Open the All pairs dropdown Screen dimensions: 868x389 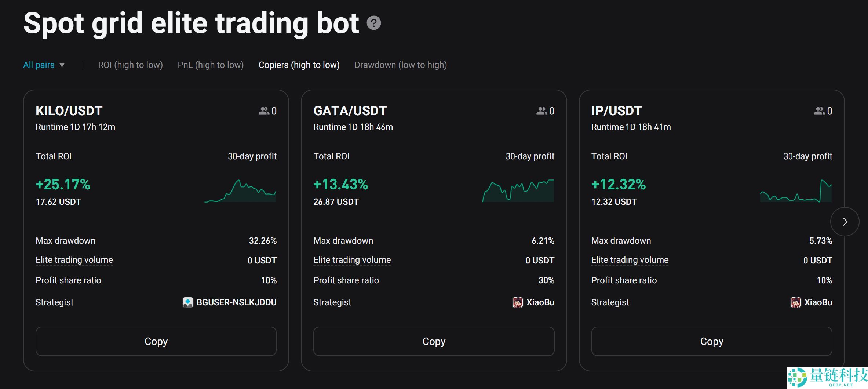coord(39,65)
